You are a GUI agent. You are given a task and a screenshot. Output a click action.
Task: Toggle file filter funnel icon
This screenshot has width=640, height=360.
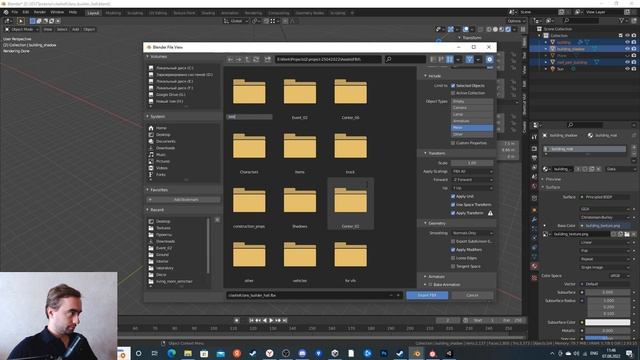pos(469,60)
